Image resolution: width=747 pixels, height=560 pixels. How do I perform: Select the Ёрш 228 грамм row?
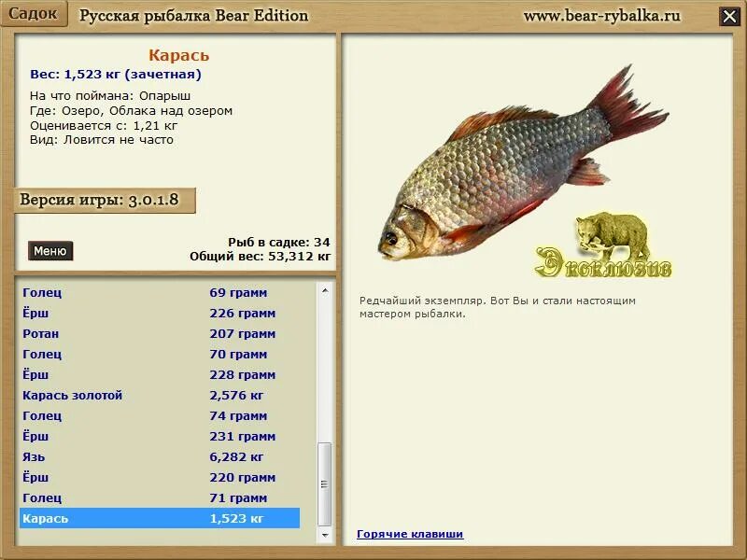[x=160, y=375]
